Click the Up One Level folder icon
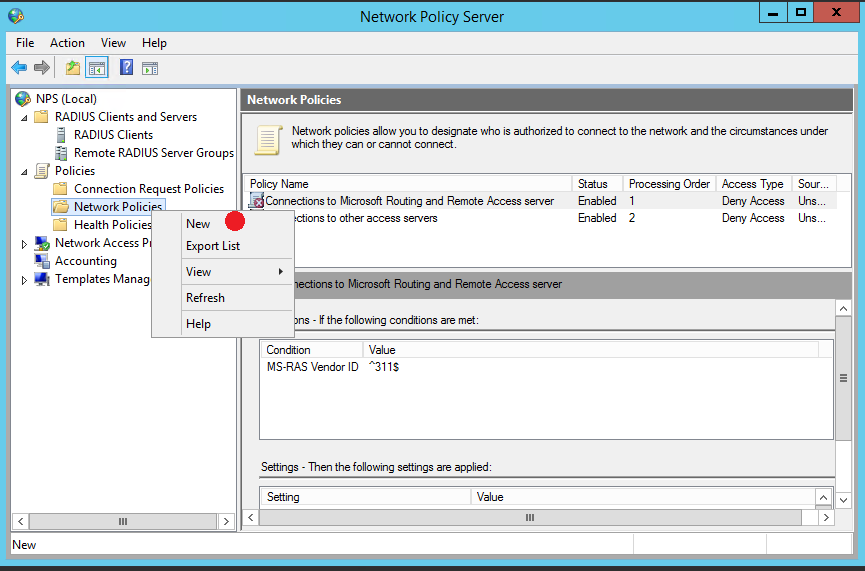Screen dimensions: 865x571 (73, 68)
